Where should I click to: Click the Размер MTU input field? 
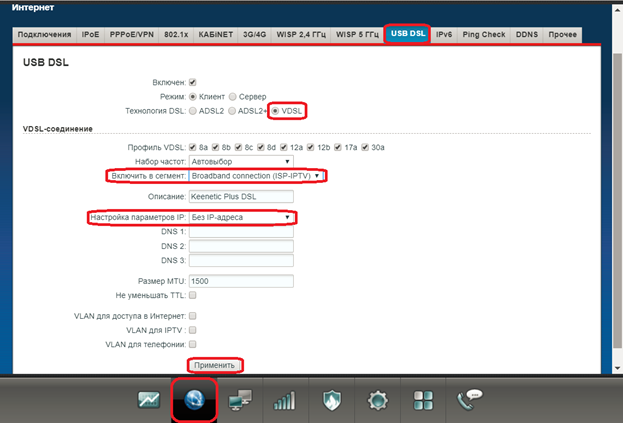241,281
